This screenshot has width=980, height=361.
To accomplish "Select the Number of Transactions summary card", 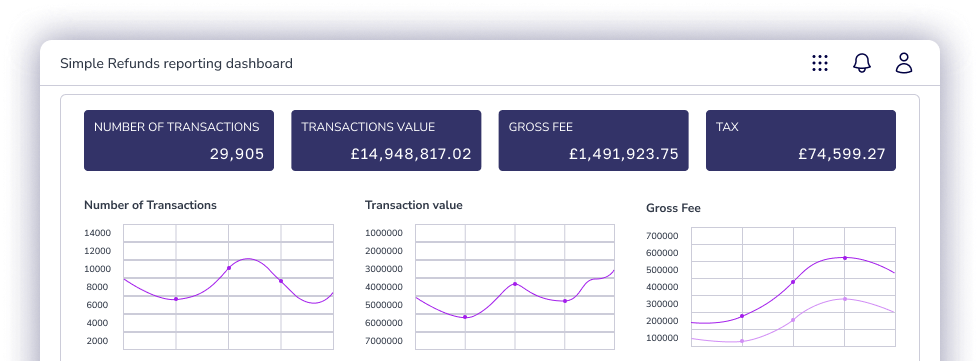I will click(x=179, y=141).
